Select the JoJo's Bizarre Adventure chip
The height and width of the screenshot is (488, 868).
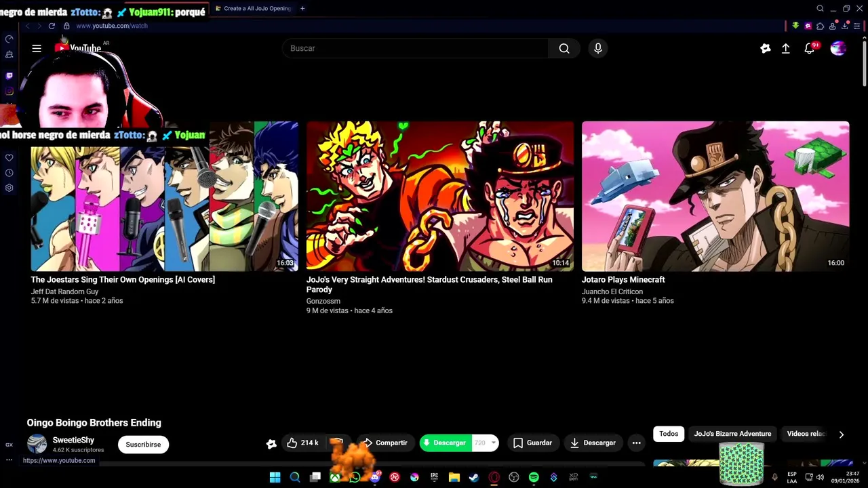pyautogui.click(x=732, y=434)
